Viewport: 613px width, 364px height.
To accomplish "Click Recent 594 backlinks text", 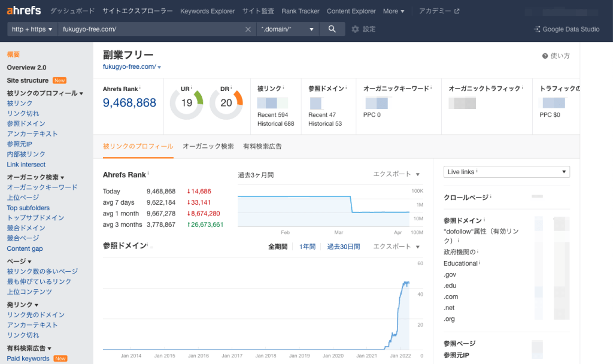I will (x=272, y=115).
